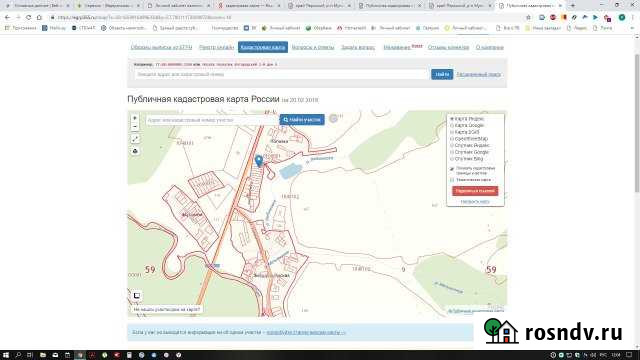Open the Windows Start menu
This screenshot has height=360, width=640.
[6, 355]
